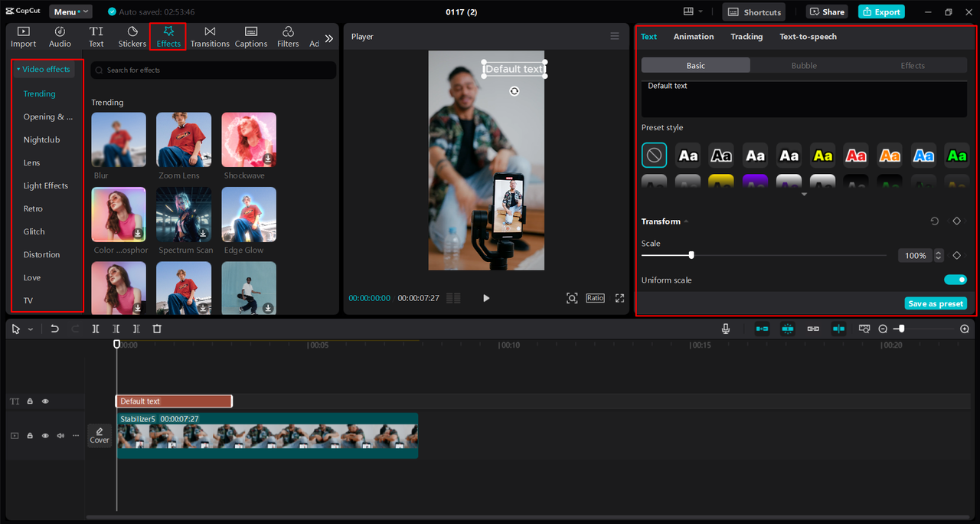Click the Undo arrow in timeline toolbar

[54, 329]
